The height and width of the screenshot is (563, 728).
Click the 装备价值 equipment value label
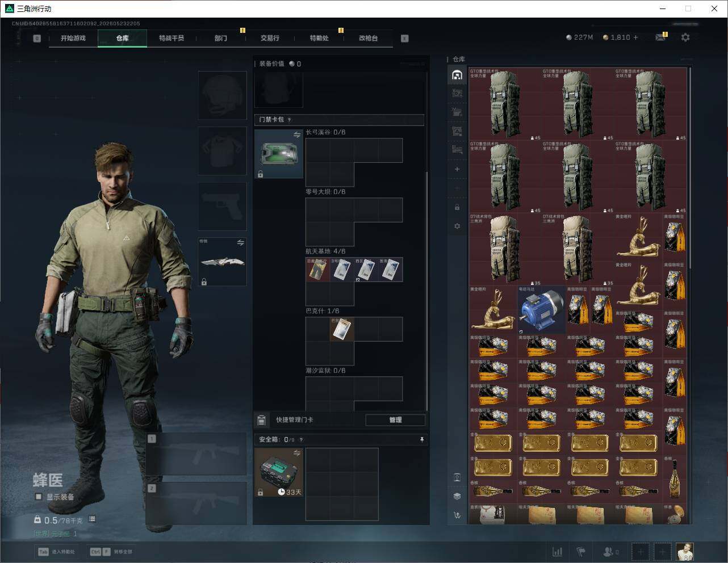click(x=271, y=64)
